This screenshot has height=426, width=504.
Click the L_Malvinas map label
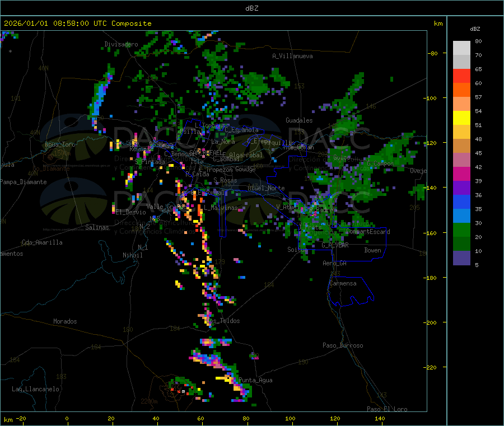point(221,208)
